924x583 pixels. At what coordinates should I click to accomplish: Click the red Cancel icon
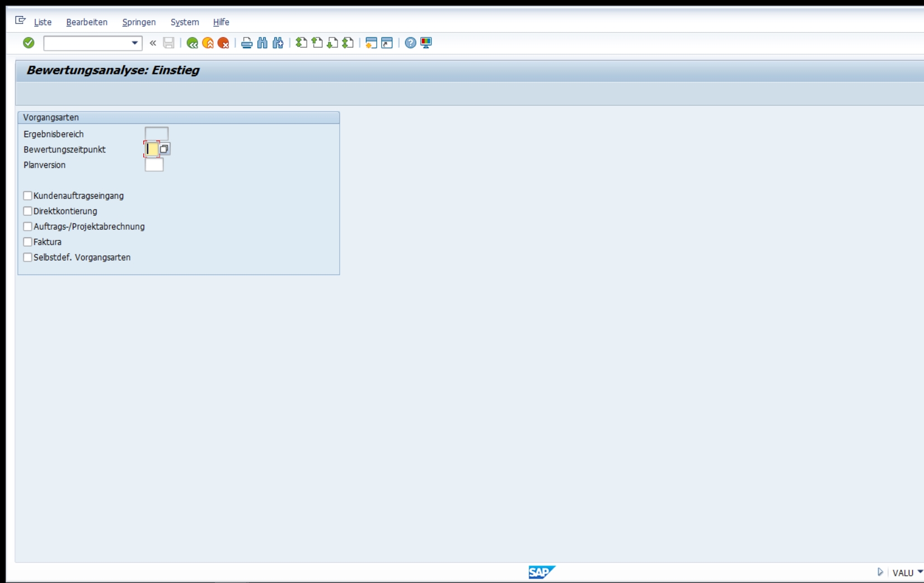coord(223,43)
